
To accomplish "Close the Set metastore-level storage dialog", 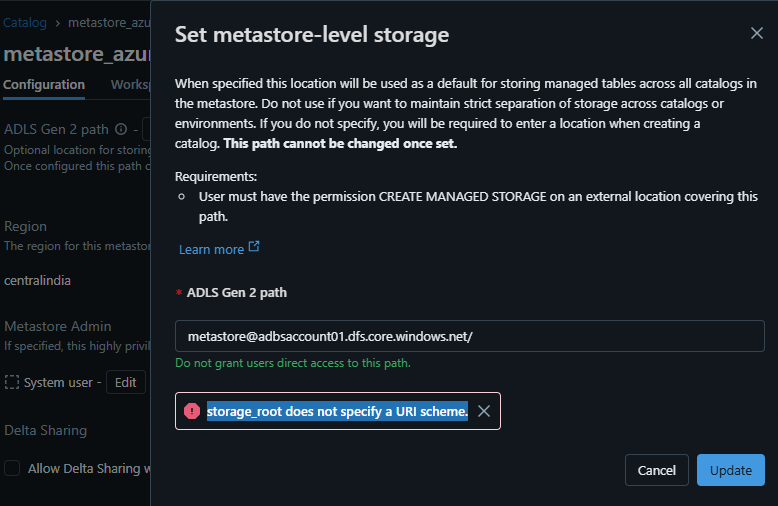I will tap(757, 33).
